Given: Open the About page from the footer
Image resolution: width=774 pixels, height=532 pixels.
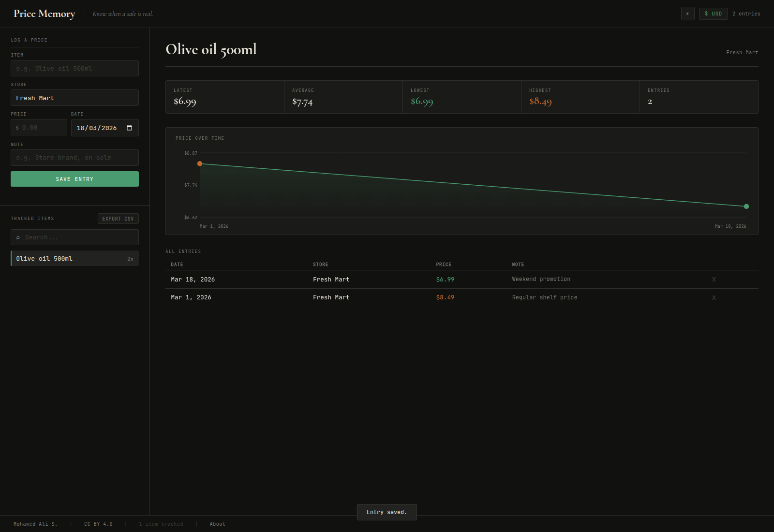Looking at the screenshot, I should (217, 524).
